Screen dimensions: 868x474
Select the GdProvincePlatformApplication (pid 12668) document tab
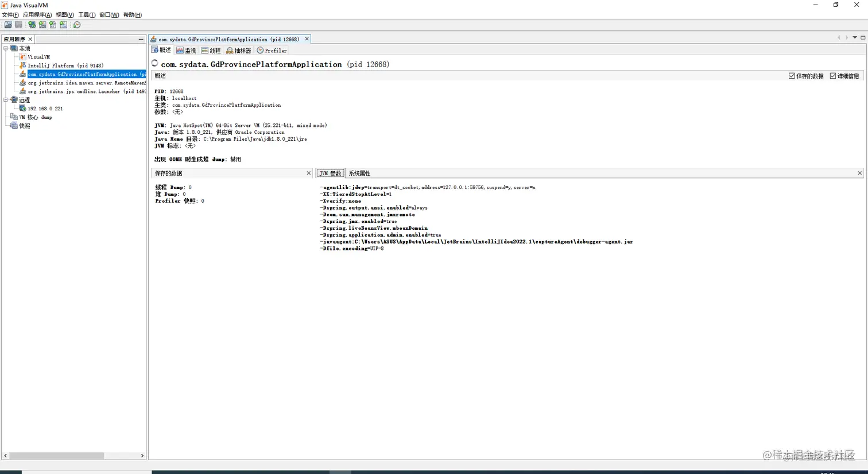(228, 39)
